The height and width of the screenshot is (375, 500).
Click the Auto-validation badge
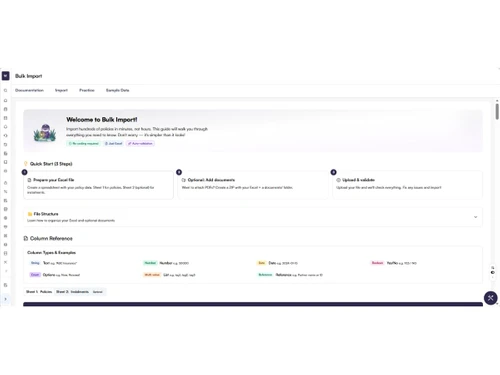coord(140,143)
